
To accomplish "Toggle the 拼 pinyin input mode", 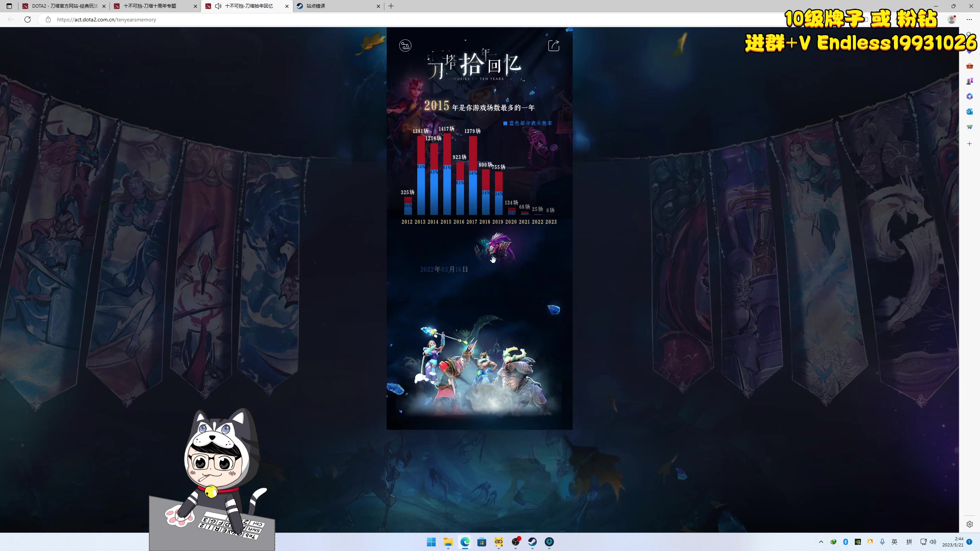I will point(909,542).
